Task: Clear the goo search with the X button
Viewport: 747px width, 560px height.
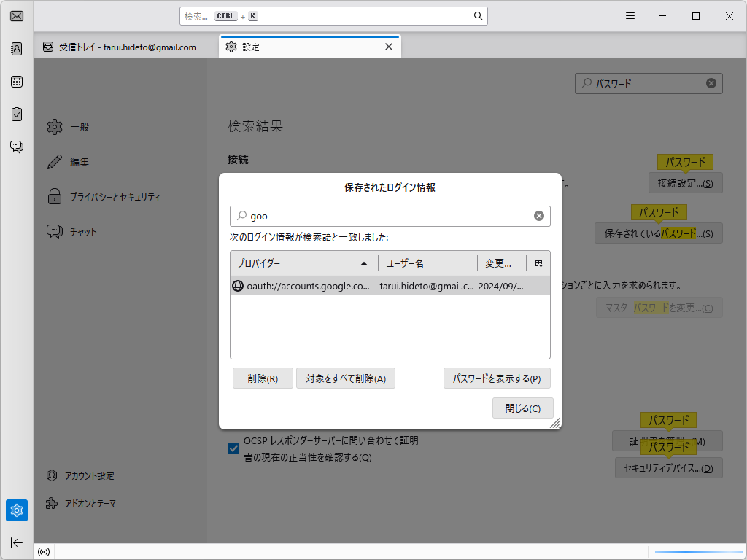Action: pos(539,215)
